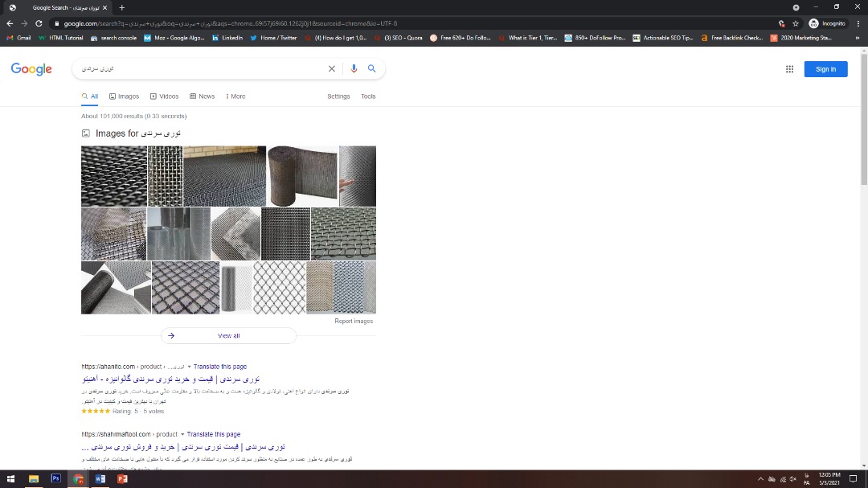The height and width of the screenshot is (488, 868).
Task: Click the address bar URL
Action: point(231,23)
